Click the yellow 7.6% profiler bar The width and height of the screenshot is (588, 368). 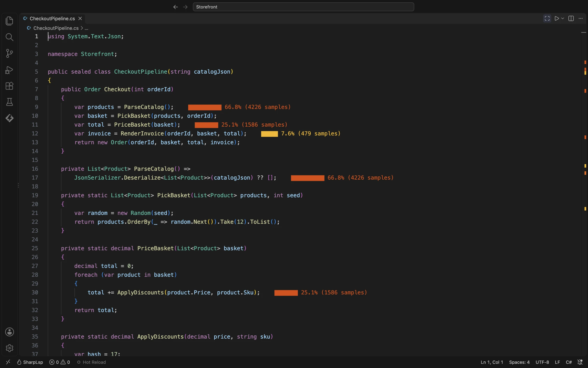269,134
